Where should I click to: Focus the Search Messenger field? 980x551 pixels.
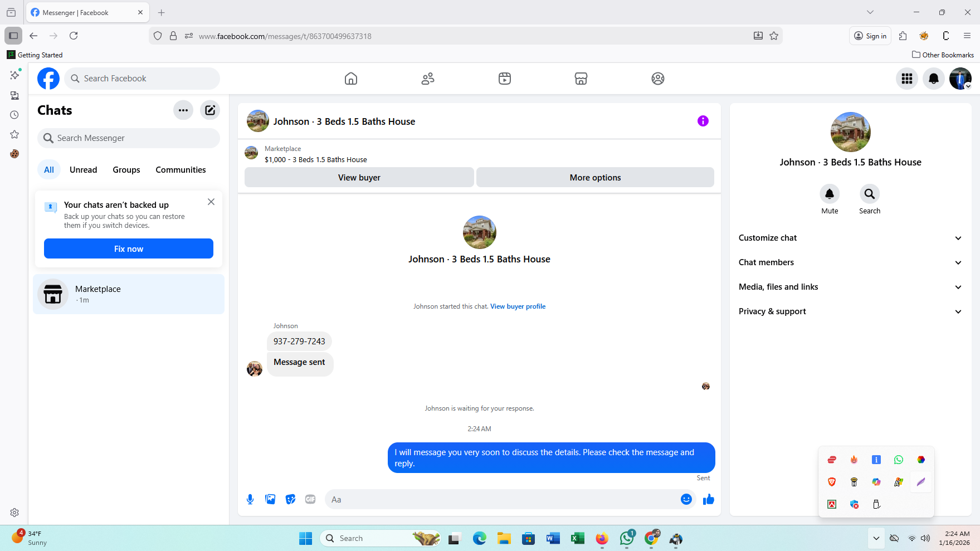[x=129, y=138]
